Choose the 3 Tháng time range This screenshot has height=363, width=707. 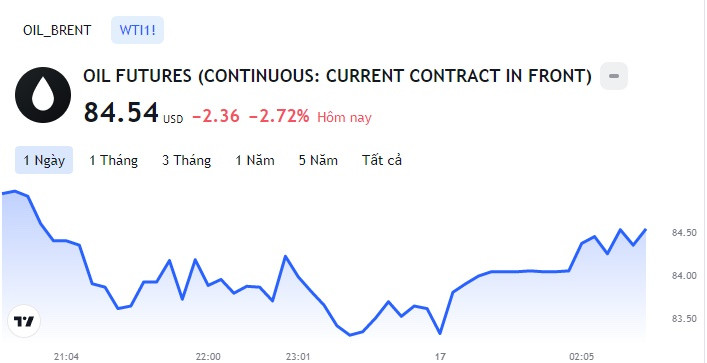tap(187, 160)
